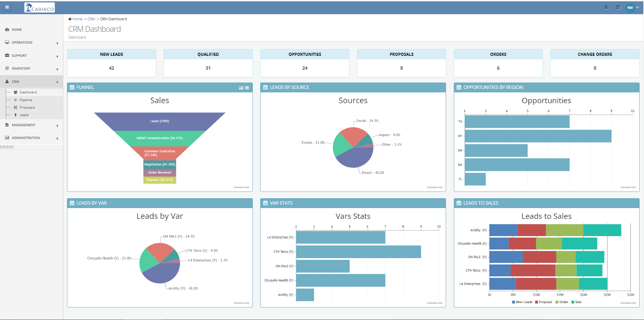Click the calendar icon in Leads by Source header
The image size is (644, 320).
coord(265,87)
